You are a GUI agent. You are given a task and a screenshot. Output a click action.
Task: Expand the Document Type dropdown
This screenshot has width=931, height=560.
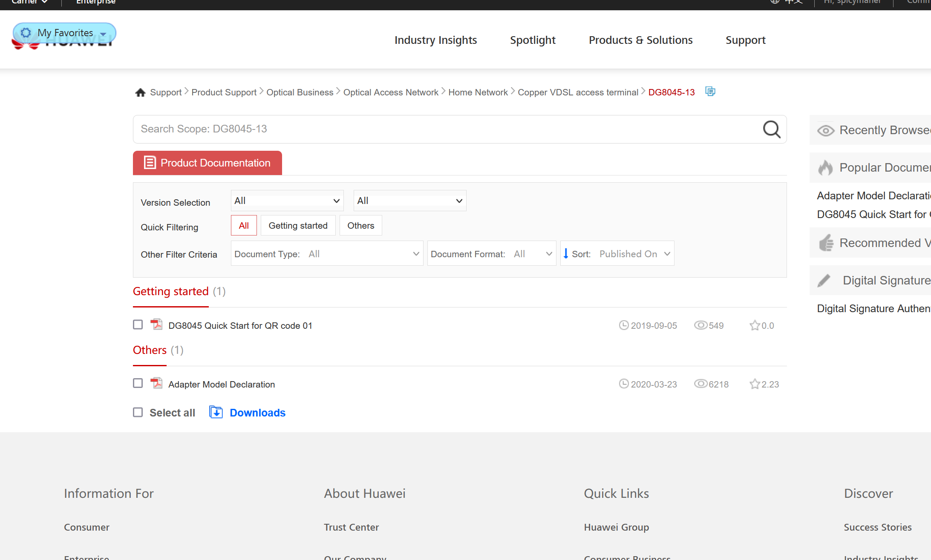327,254
